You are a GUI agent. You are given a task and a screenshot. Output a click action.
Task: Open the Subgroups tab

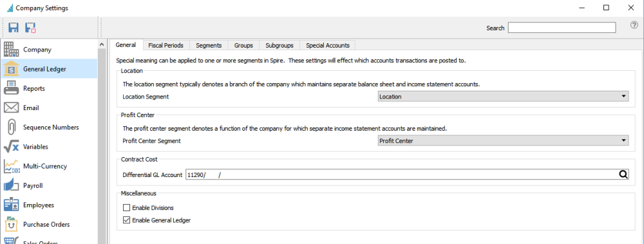[x=279, y=45]
